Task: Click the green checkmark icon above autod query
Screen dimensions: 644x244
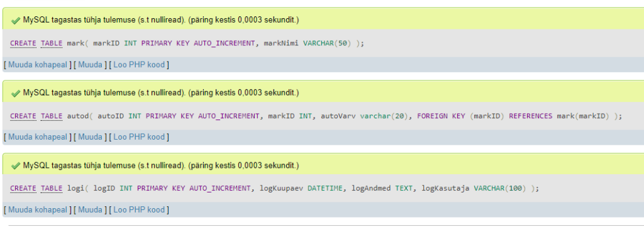Action: 16,93
